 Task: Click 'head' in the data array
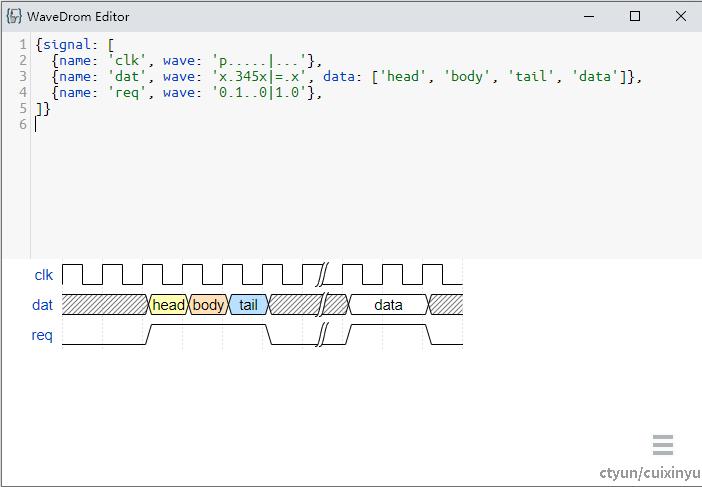[x=402, y=77]
